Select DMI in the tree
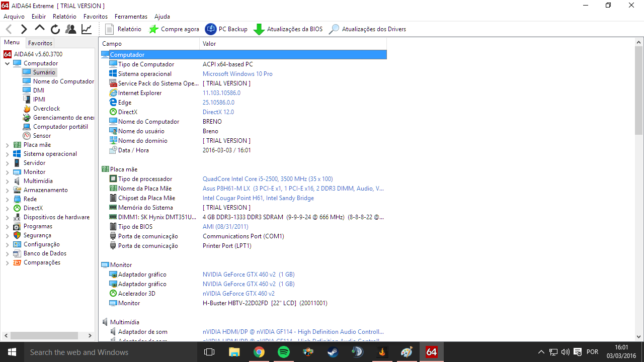The height and width of the screenshot is (362, 644). tap(39, 90)
